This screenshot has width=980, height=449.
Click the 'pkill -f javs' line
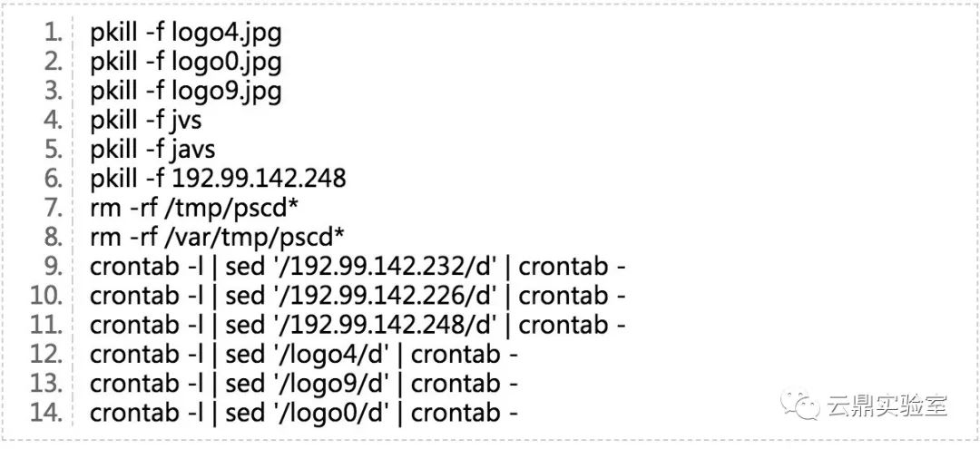(x=152, y=151)
